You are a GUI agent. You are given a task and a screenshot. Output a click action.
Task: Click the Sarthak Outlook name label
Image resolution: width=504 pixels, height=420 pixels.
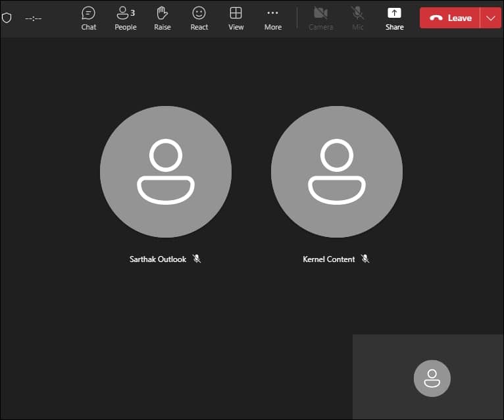157,259
